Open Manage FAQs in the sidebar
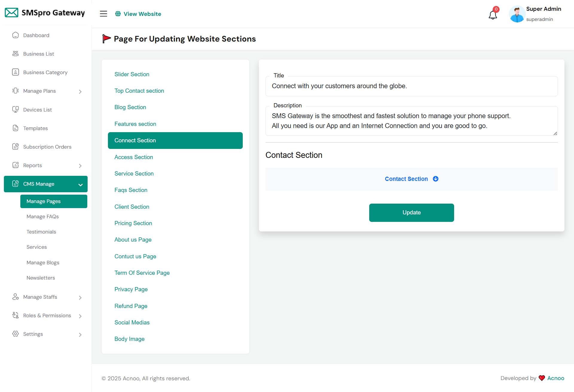This screenshot has height=392, width=574. (x=42, y=216)
